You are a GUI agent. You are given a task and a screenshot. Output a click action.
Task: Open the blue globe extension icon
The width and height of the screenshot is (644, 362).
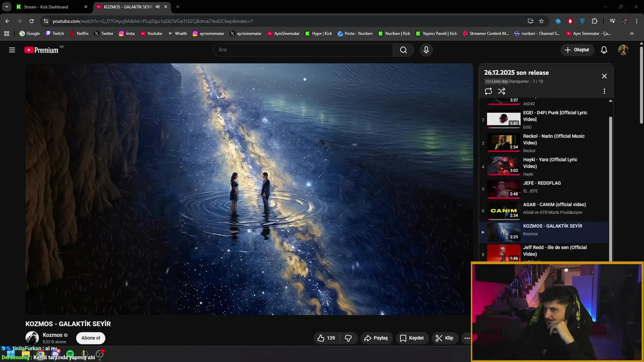(x=558, y=21)
